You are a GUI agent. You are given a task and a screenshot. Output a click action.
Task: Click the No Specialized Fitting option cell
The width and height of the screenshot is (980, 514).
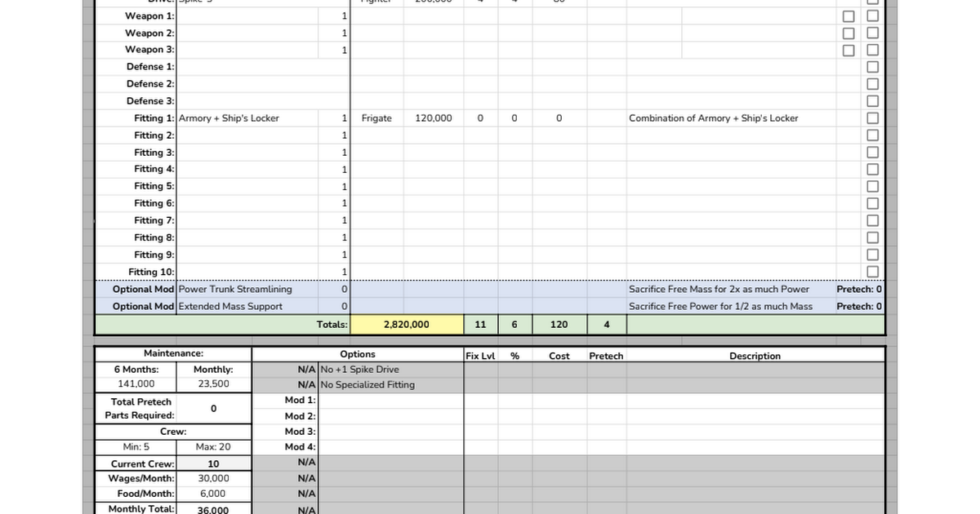pos(390,384)
